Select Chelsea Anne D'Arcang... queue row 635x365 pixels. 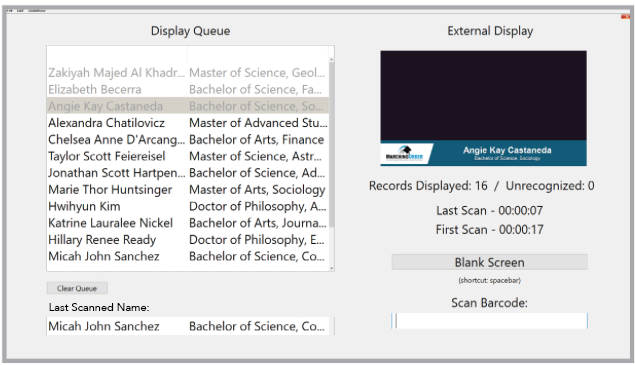(188, 139)
